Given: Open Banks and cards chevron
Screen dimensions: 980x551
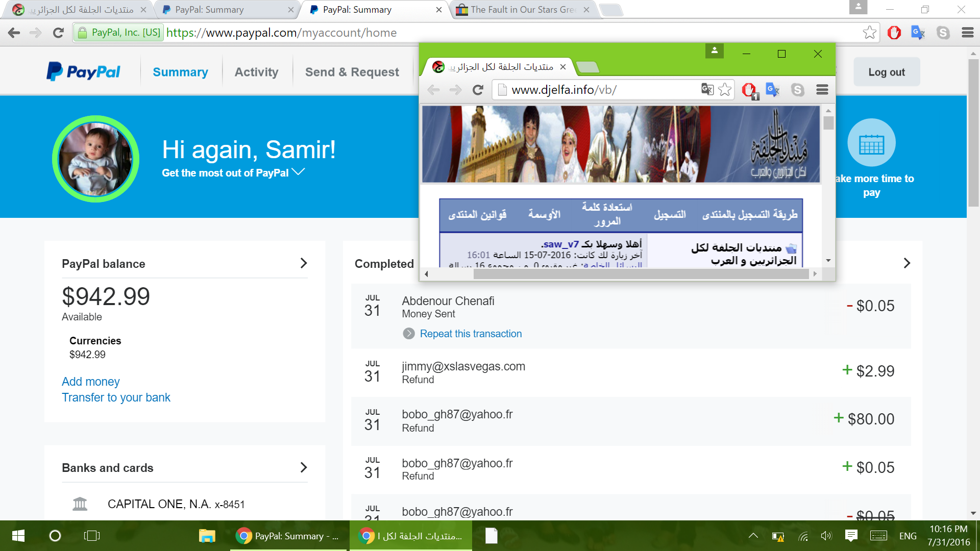Looking at the screenshot, I should coord(304,467).
